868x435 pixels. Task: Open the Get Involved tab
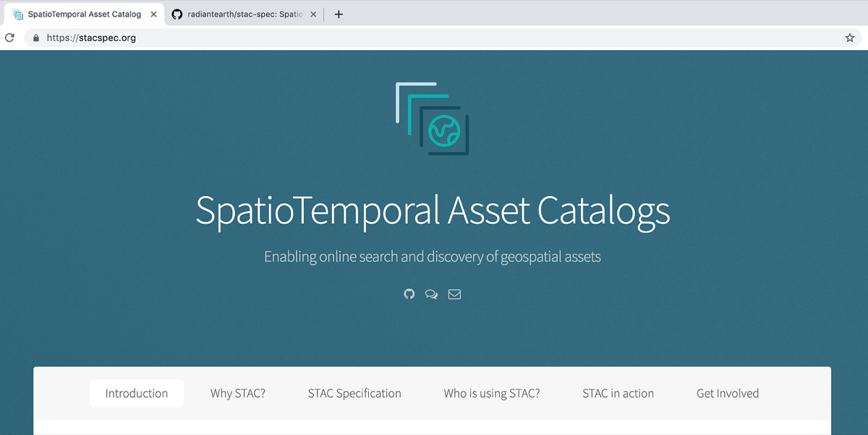point(728,394)
